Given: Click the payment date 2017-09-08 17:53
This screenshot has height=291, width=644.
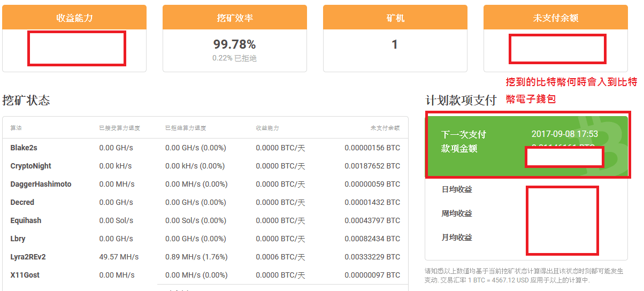Looking at the screenshot, I should tap(564, 134).
